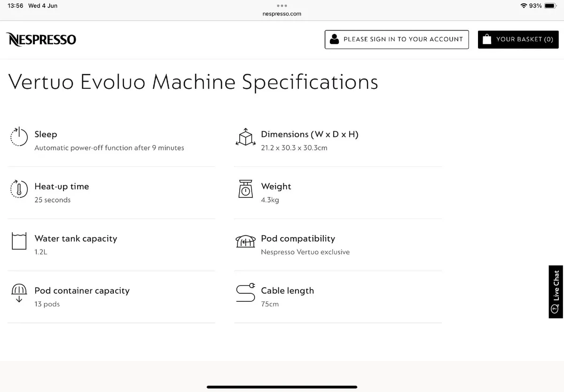
Task: Click the '25 seconds' value
Action: 52,200
